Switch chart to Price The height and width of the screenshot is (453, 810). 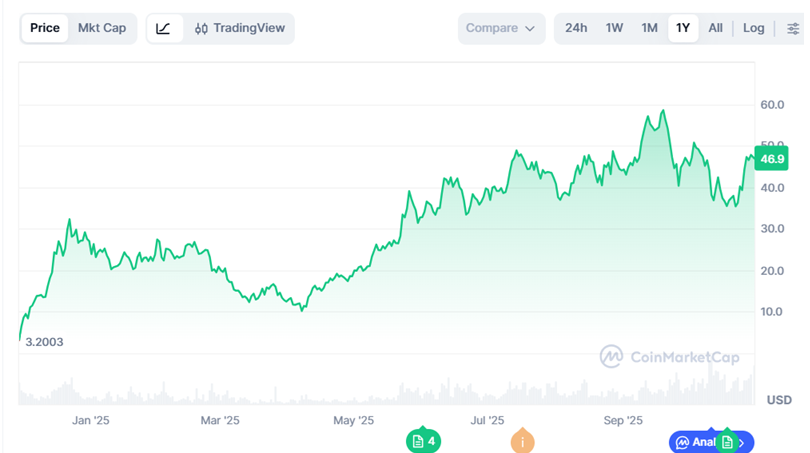coord(45,28)
